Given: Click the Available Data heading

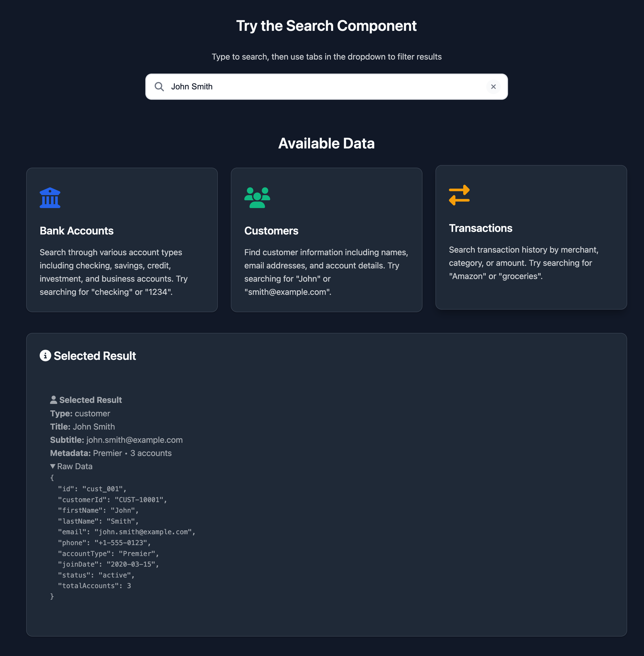Looking at the screenshot, I should click(326, 144).
